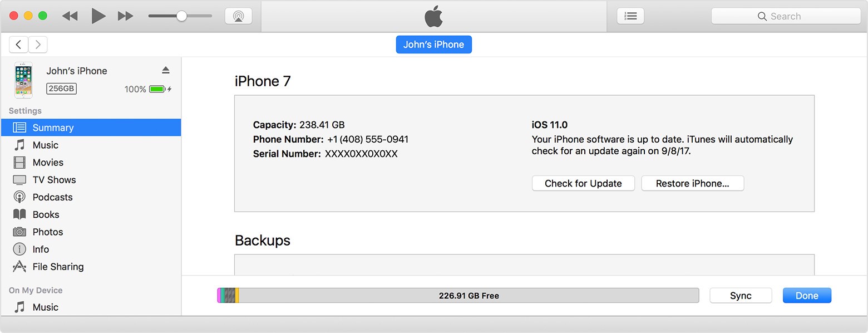Click the Play button in toolbar
Viewport: 868px width, 333px height.
[x=98, y=16]
